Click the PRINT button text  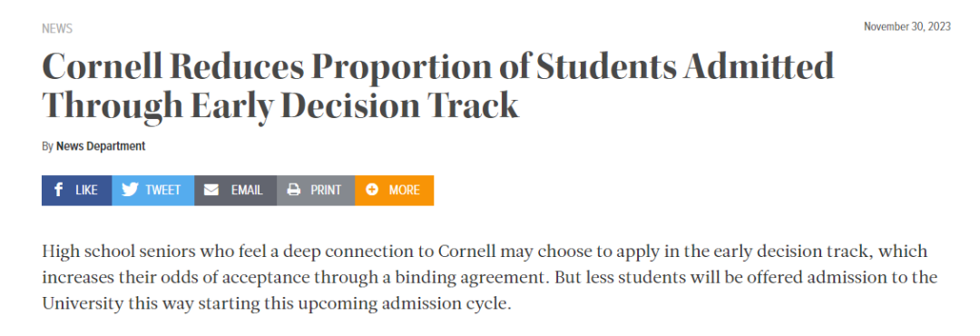tap(327, 190)
